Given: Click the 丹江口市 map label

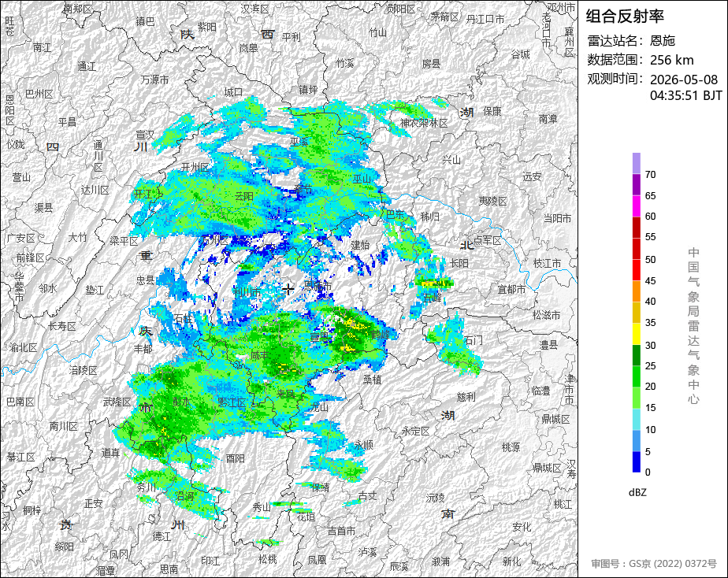Looking at the screenshot, I should point(485,19).
